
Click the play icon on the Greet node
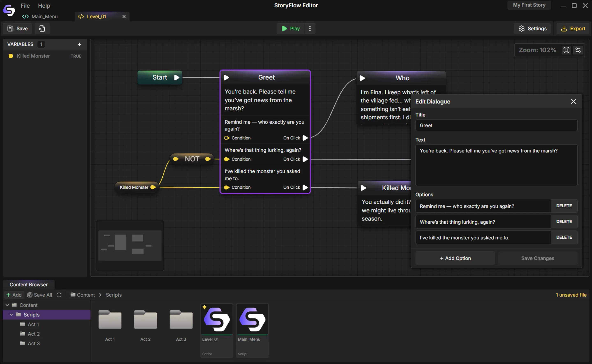point(226,77)
